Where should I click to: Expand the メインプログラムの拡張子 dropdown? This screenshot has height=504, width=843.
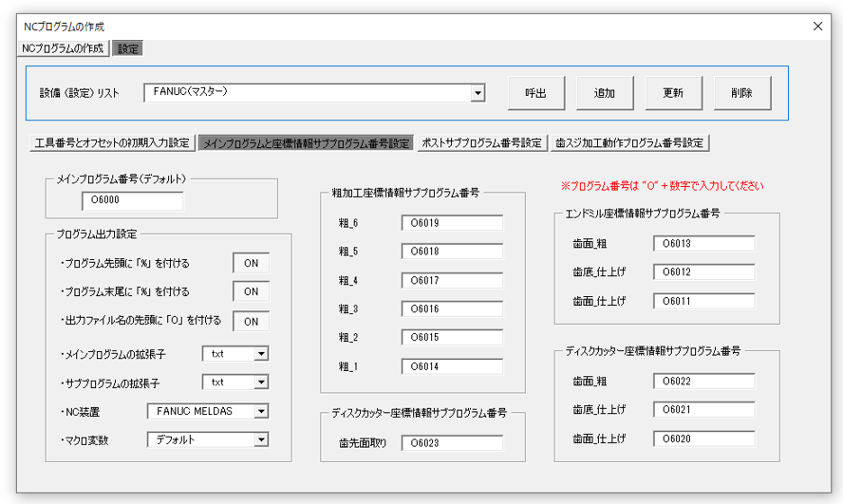point(261,354)
